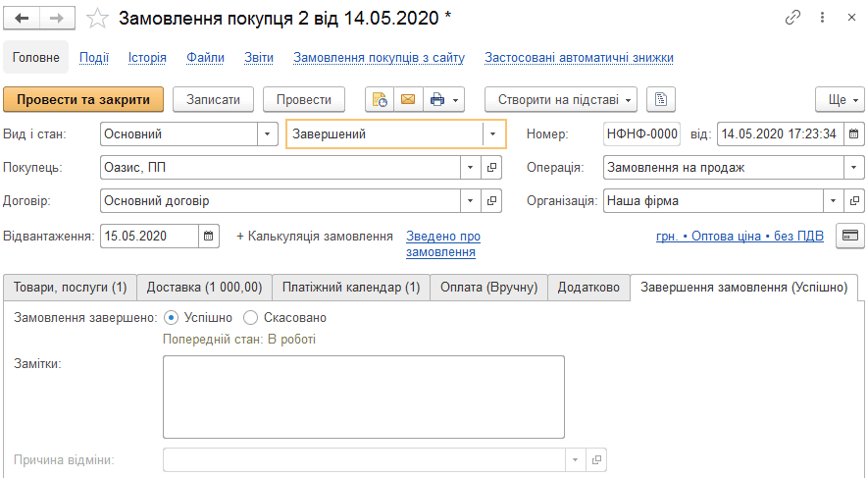Click the Провести button

[304, 100]
